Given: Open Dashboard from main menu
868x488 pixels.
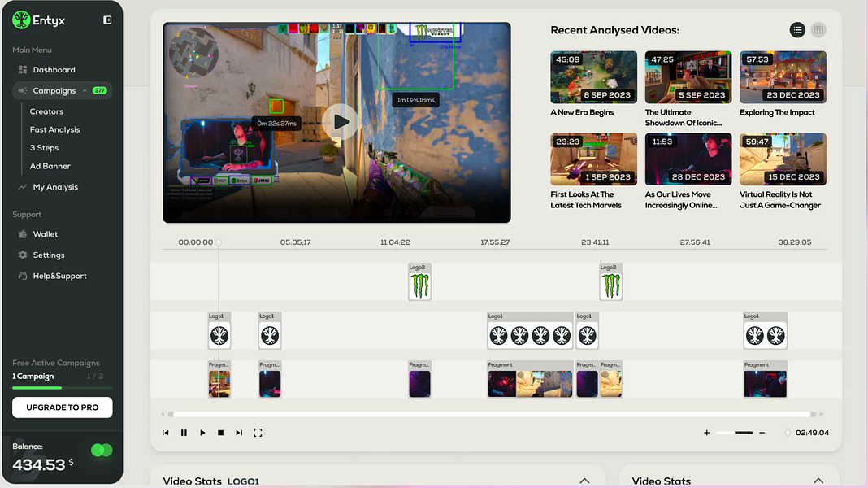Looking at the screenshot, I should (x=54, y=70).
